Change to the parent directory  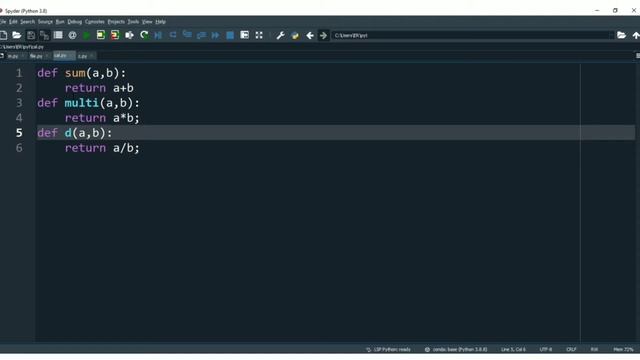tap(636, 36)
